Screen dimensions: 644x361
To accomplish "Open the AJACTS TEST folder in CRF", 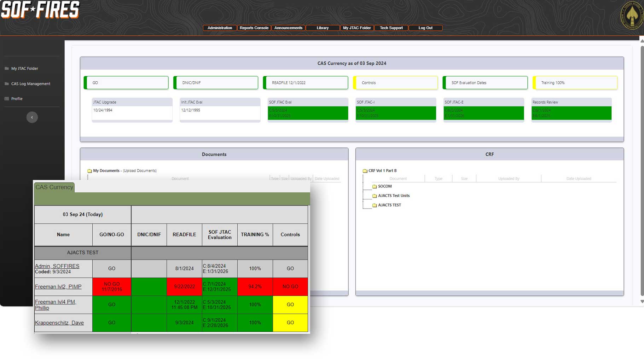I will (x=389, y=205).
